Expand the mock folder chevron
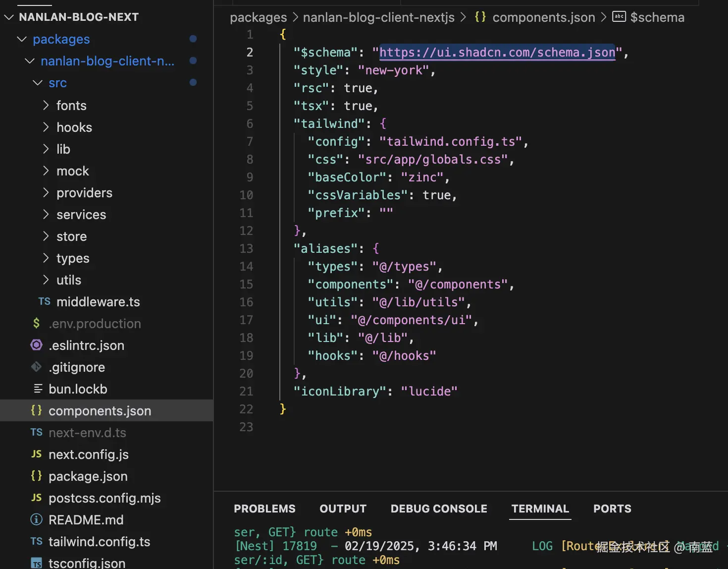The height and width of the screenshot is (569, 728). pos(46,171)
